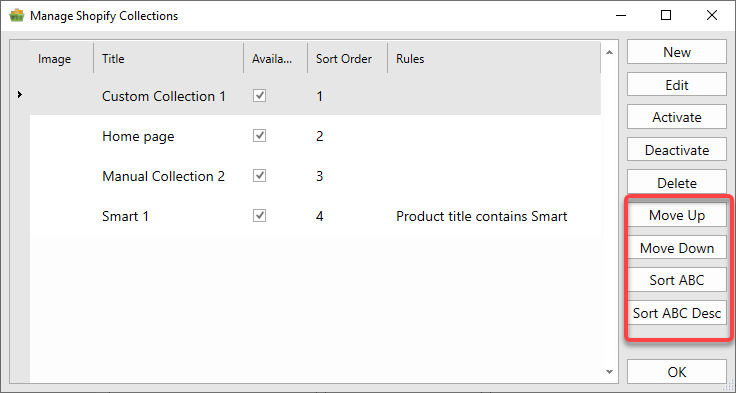The width and height of the screenshot is (736, 393).
Task: Toggle Available checkbox for Custom Collection 1
Action: click(x=260, y=96)
